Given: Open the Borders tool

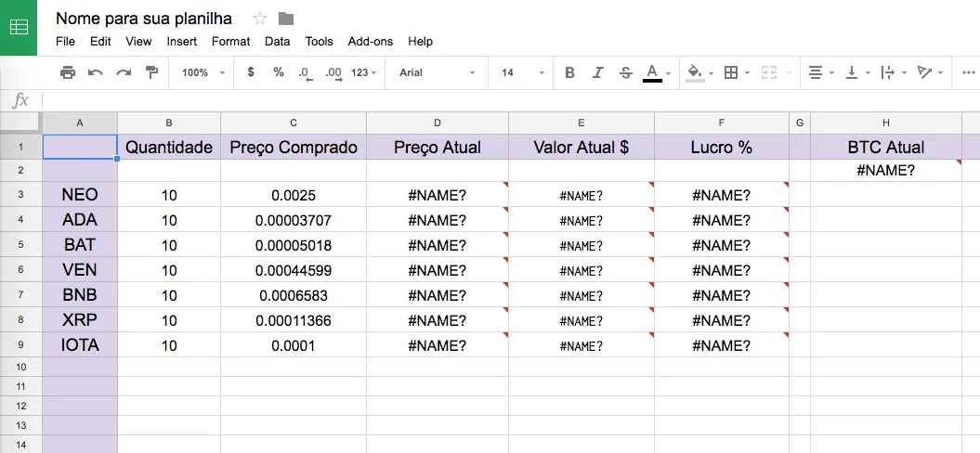Looking at the screenshot, I should click(731, 72).
